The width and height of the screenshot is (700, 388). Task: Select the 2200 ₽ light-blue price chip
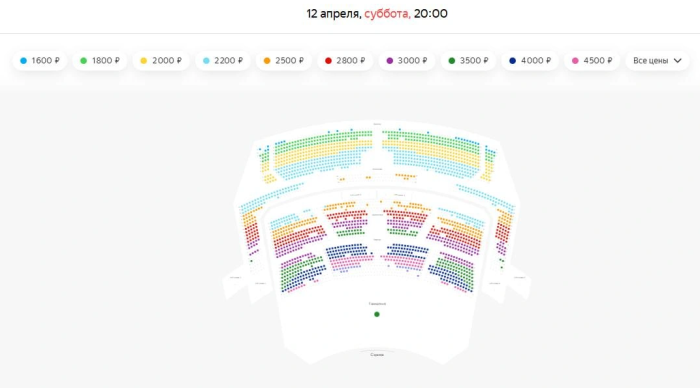tap(222, 61)
